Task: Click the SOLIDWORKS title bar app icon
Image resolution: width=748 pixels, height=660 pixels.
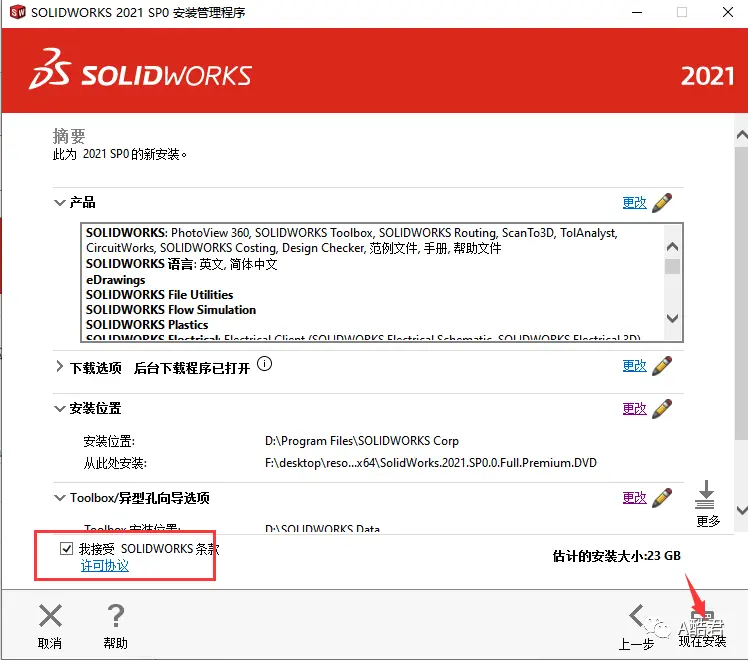Action: coord(18,12)
